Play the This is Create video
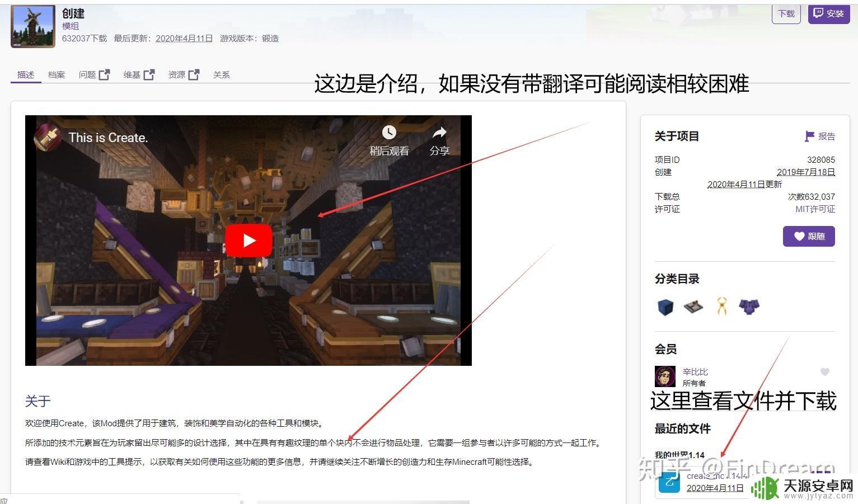 pos(249,241)
